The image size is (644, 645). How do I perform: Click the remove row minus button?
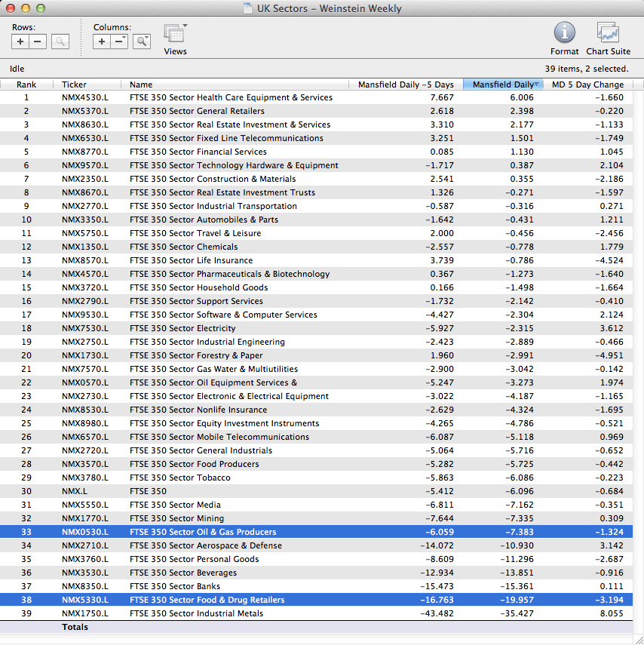(38, 41)
